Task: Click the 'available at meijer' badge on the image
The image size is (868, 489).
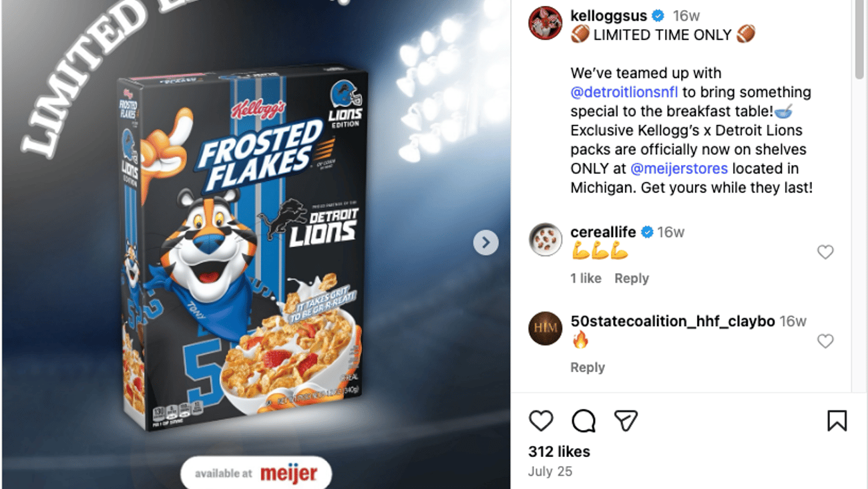Action: click(256, 472)
